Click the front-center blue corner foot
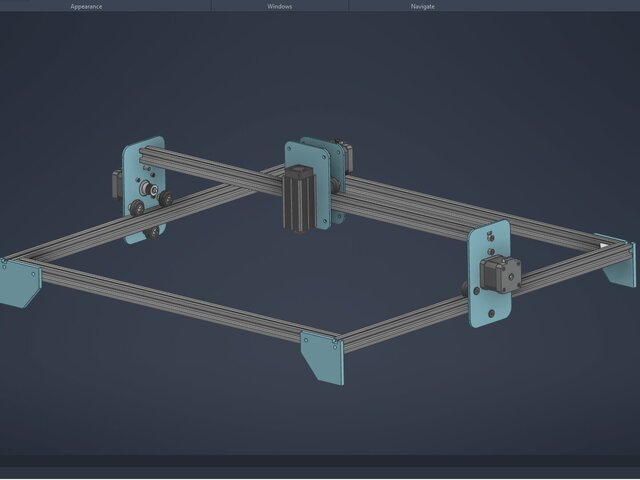 (x=322, y=357)
